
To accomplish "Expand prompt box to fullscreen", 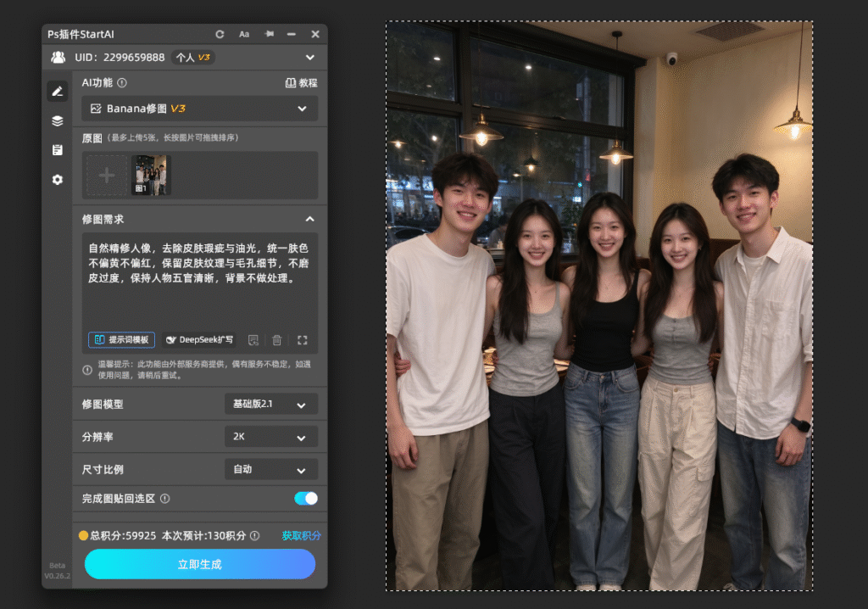I will (303, 339).
